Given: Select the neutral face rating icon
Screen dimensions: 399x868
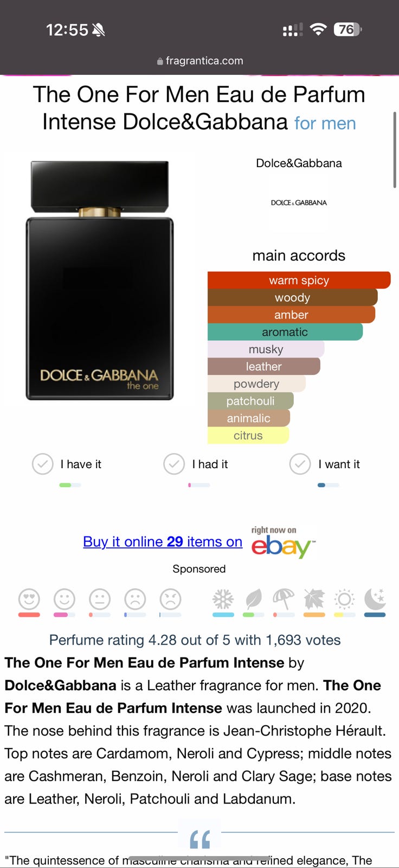Looking at the screenshot, I should pos(100,599).
